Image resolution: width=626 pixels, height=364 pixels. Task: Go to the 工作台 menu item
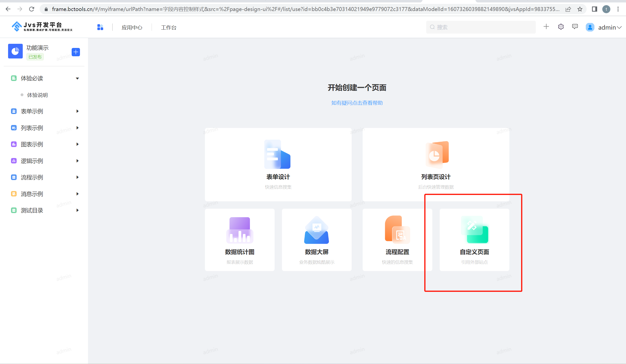click(169, 28)
